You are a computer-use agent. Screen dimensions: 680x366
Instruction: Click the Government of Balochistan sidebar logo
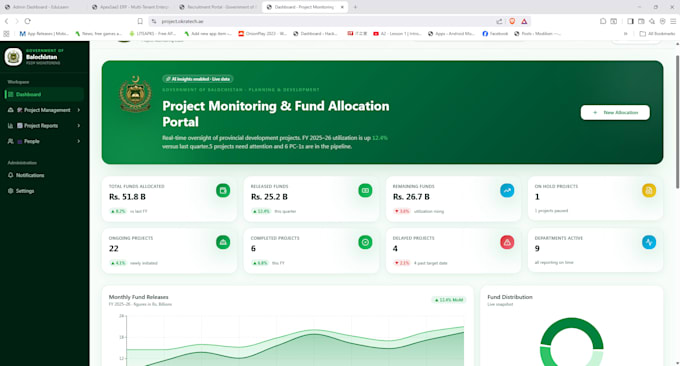point(13,57)
